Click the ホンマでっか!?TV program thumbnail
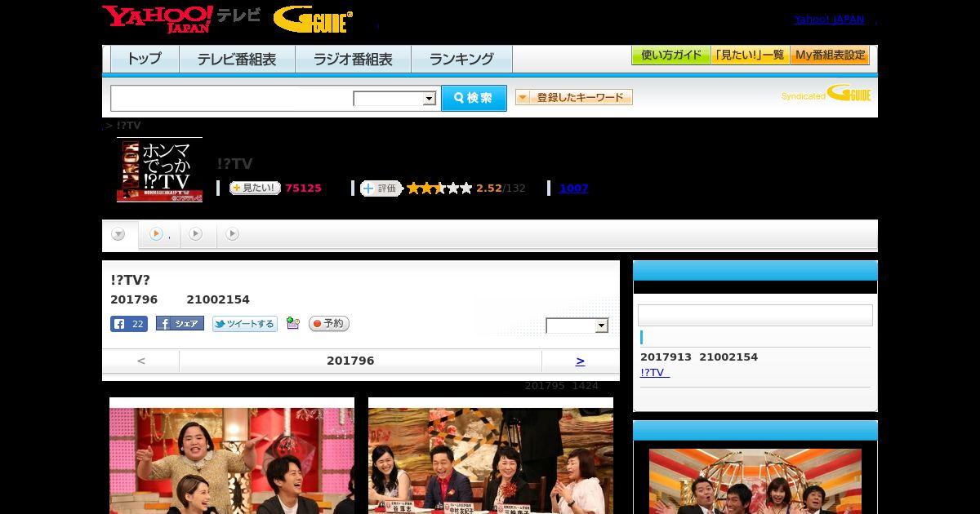The height and width of the screenshot is (514, 980). pyautogui.click(x=159, y=171)
